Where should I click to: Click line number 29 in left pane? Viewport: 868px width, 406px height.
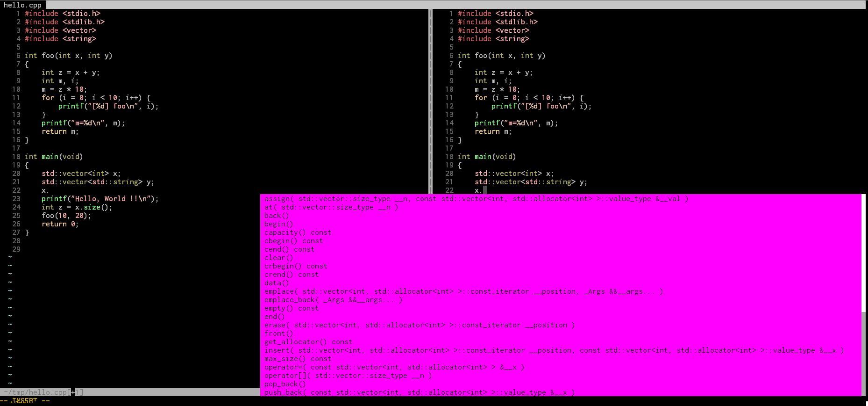pyautogui.click(x=16, y=249)
